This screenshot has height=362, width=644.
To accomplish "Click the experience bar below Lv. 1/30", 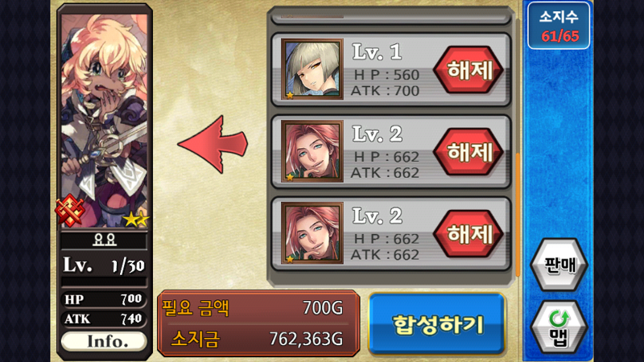I will tap(104, 282).
